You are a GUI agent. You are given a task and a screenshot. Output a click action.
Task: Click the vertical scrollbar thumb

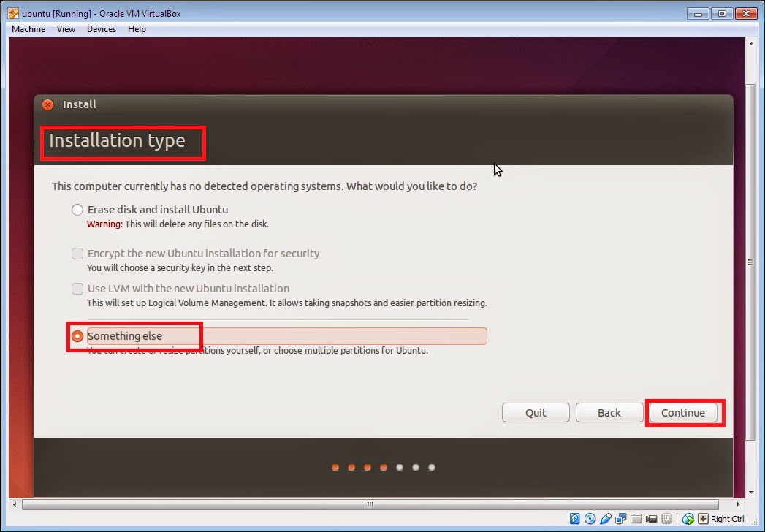coord(751,262)
